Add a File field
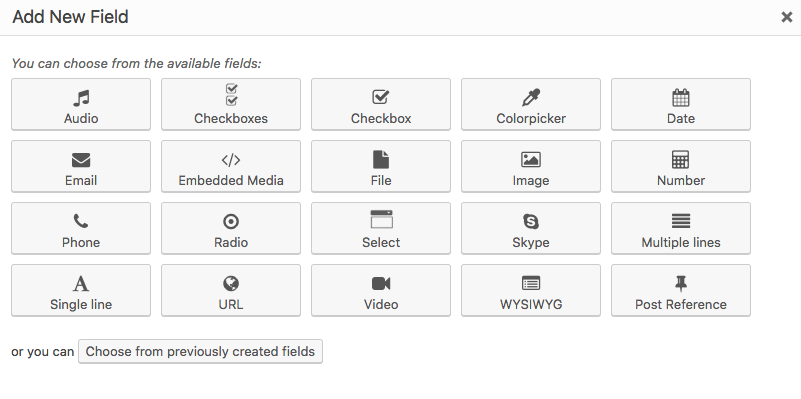Viewport: 801px width, 399px height. point(381,167)
